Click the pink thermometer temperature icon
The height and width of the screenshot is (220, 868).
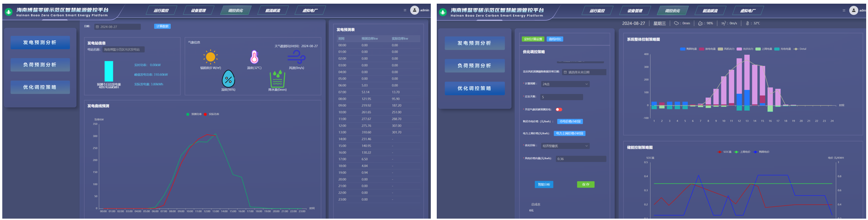(254, 57)
